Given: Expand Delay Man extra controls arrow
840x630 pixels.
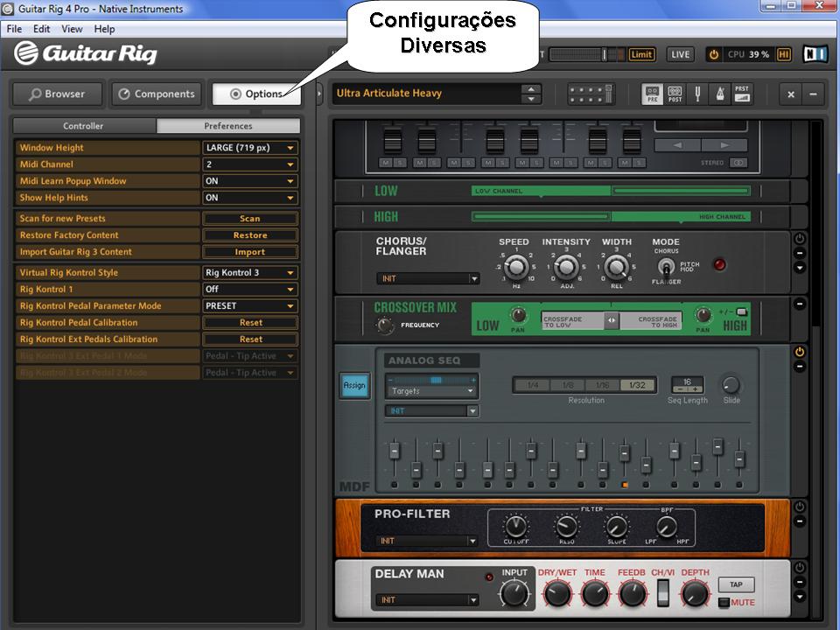Looking at the screenshot, I should 799,596.
